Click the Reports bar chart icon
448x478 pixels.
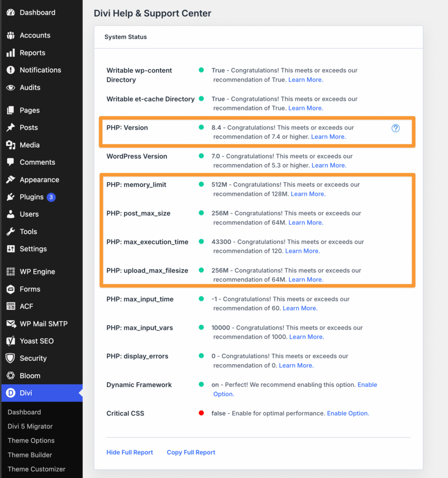pyautogui.click(x=11, y=53)
